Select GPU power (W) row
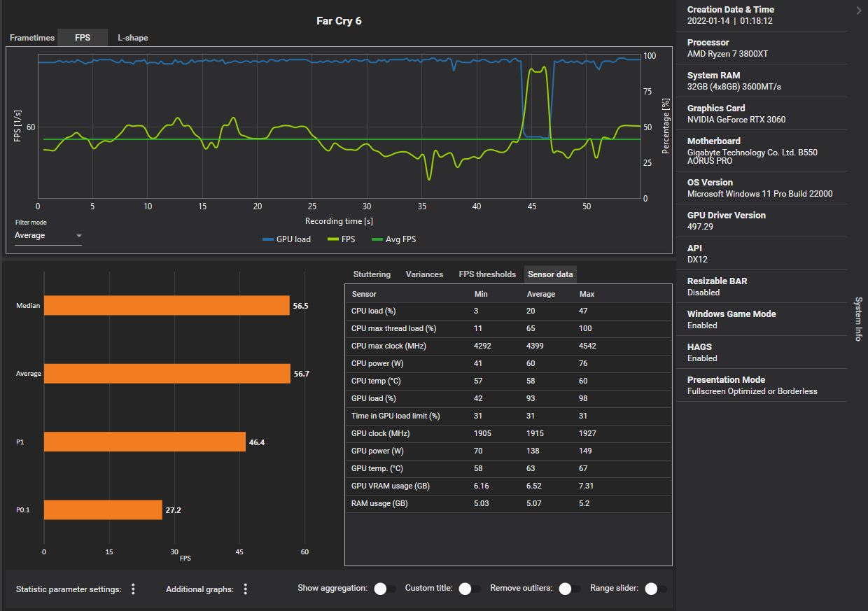 [508, 451]
